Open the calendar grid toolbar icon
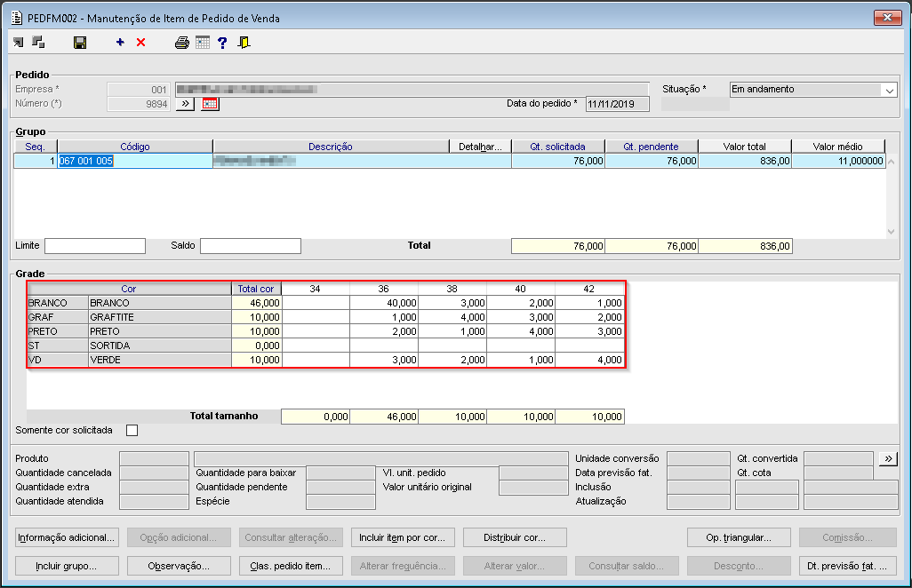The width and height of the screenshot is (912, 588). pyautogui.click(x=203, y=43)
